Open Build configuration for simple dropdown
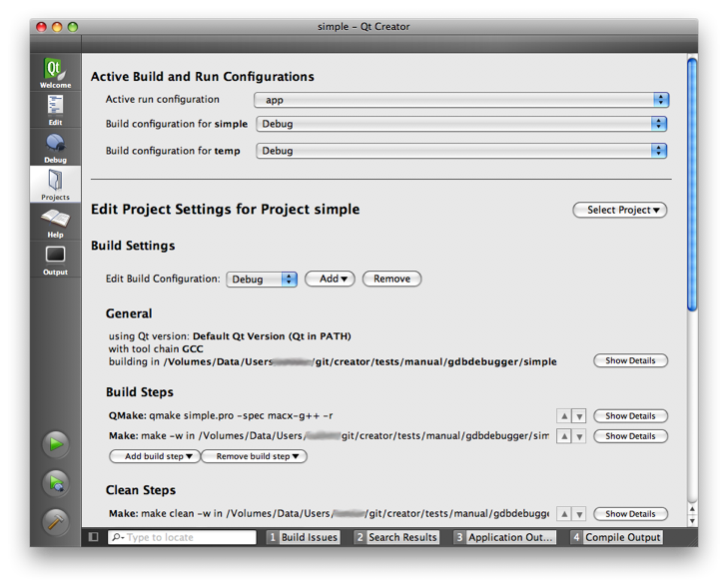The image size is (728, 588). pyautogui.click(x=461, y=124)
